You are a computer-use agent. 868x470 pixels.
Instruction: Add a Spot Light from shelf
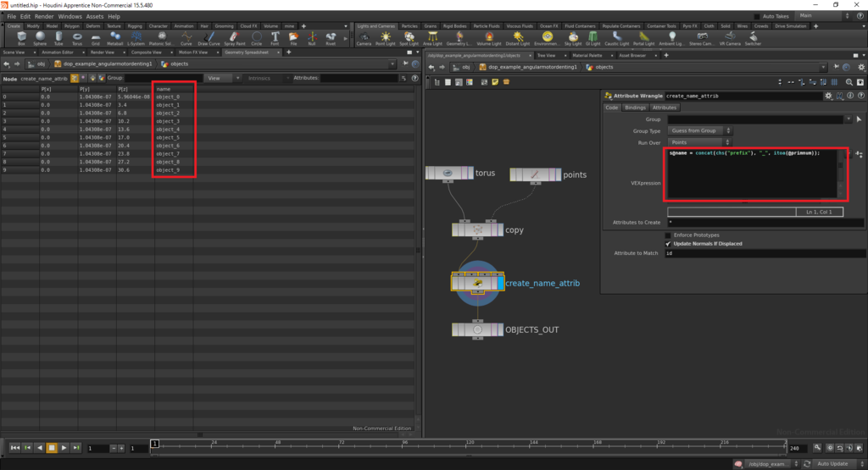coord(409,38)
